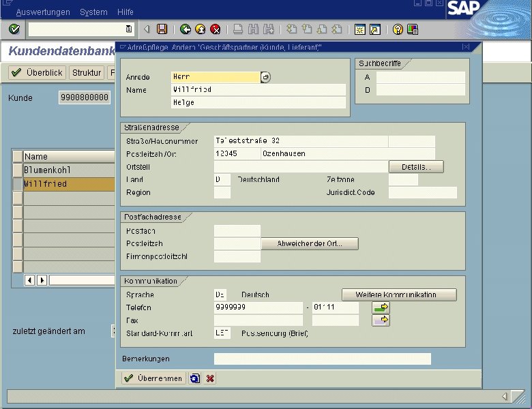Open the Hilfe menu
The height and width of the screenshot is (409, 532).
click(125, 12)
